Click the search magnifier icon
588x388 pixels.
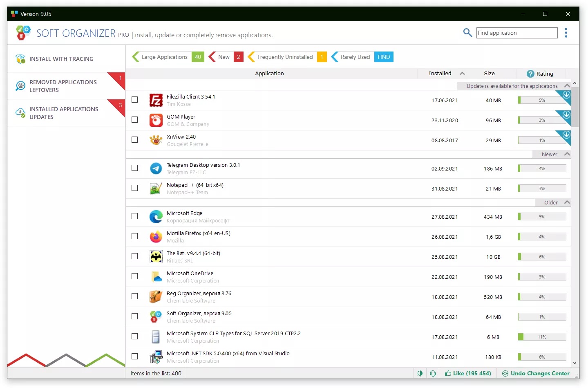click(x=467, y=33)
